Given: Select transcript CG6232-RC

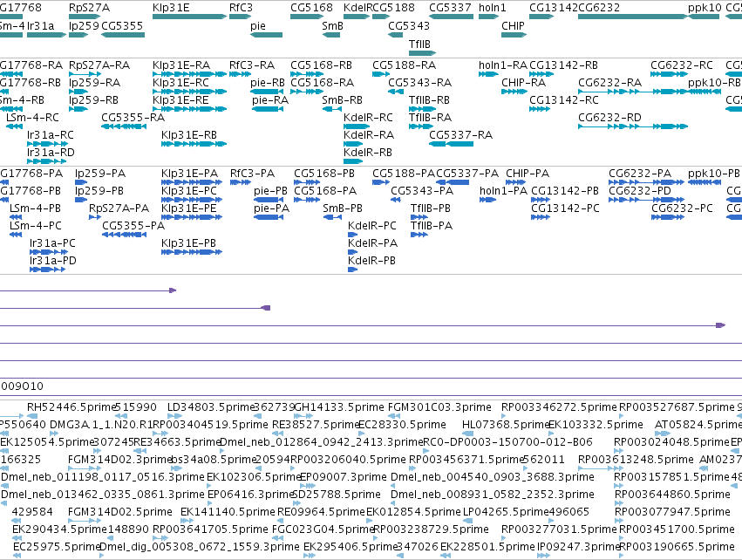Looking at the screenshot, I should pyautogui.click(x=669, y=74).
